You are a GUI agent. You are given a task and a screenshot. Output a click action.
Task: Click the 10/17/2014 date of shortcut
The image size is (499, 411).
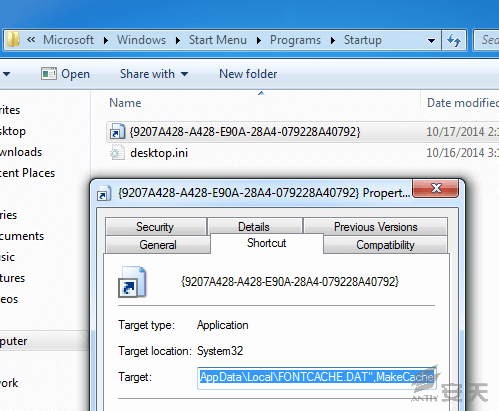(463, 132)
